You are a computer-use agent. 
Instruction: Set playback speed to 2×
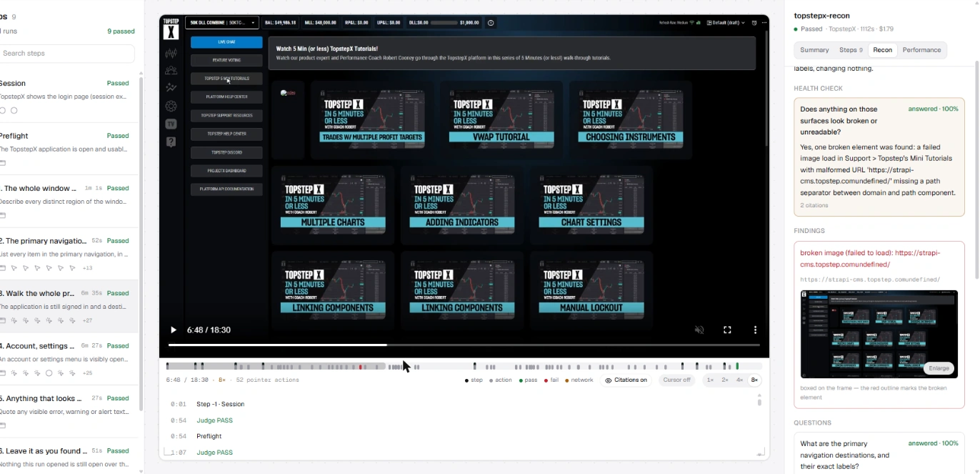pos(725,380)
